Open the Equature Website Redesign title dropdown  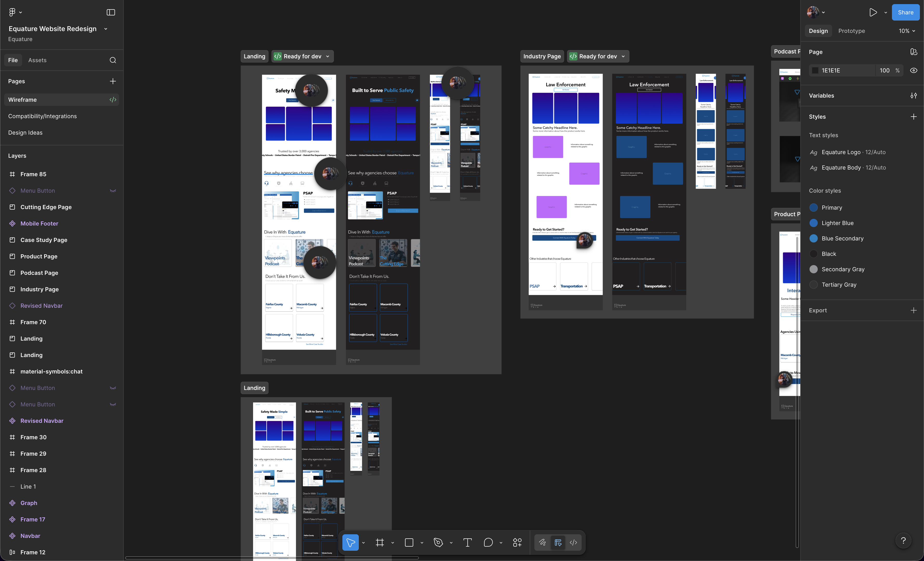[105, 29]
